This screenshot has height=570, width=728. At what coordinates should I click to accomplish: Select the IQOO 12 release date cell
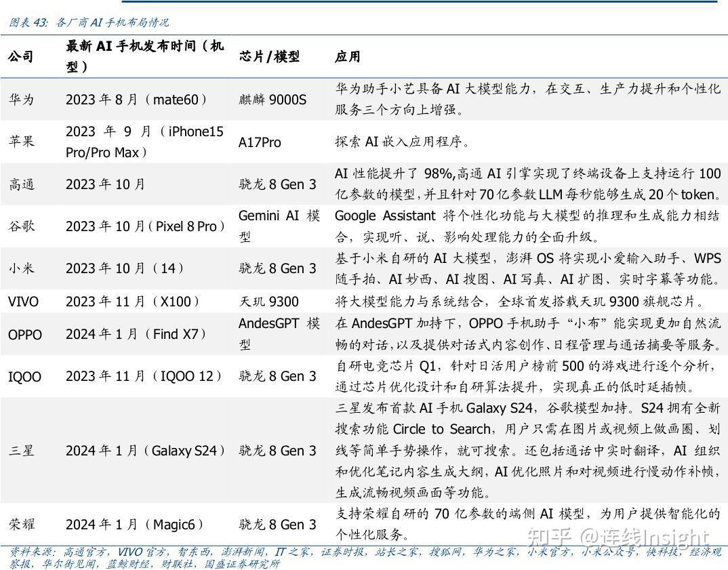[x=144, y=375]
